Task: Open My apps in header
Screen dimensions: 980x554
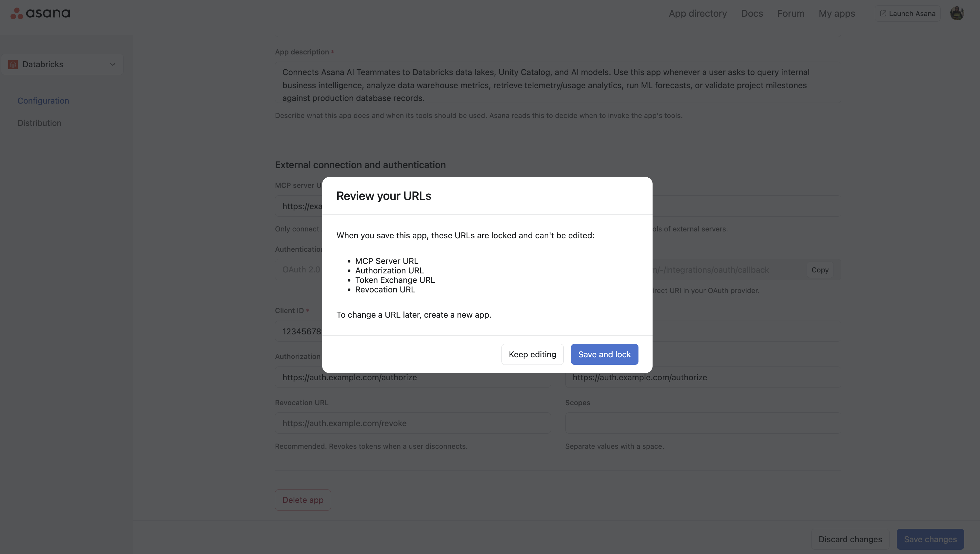Action: [836, 13]
